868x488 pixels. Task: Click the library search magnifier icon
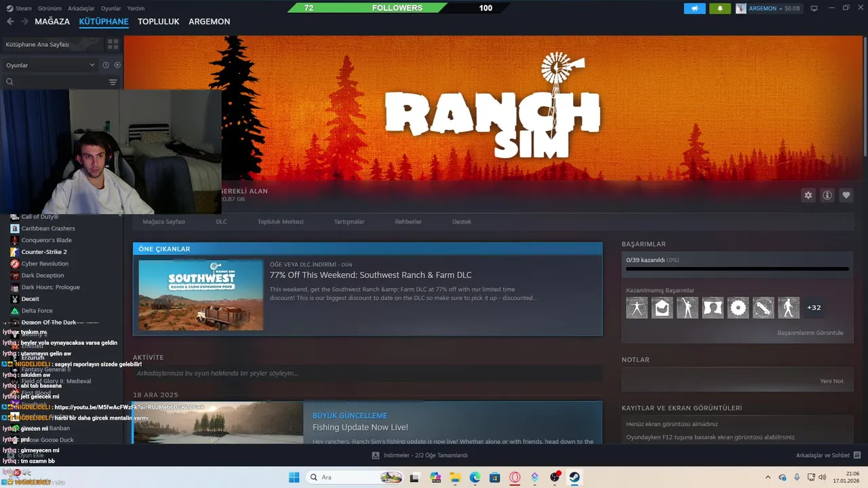(9, 82)
